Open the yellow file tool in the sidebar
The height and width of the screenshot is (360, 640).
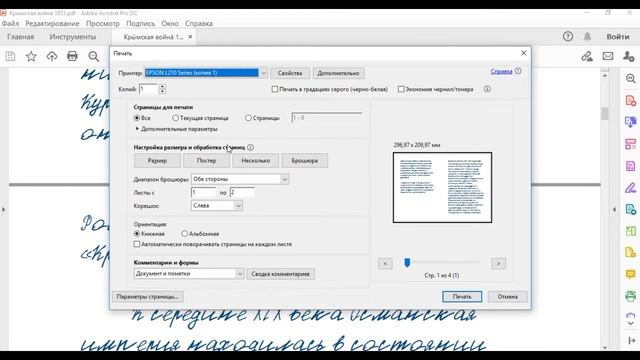click(631, 253)
